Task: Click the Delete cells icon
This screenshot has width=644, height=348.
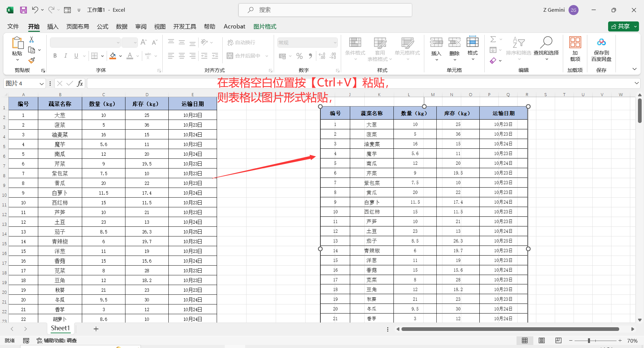Action: (x=454, y=42)
